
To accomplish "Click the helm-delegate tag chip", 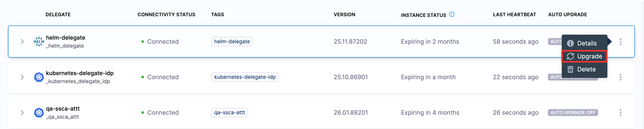I will click(232, 42).
